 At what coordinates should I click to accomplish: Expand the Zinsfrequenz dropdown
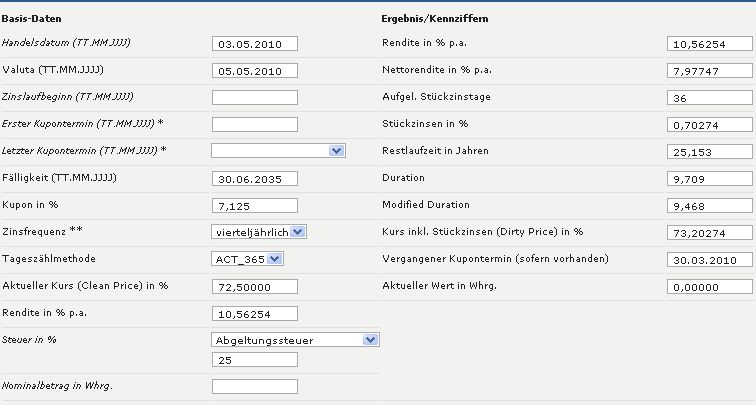coord(260,232)
